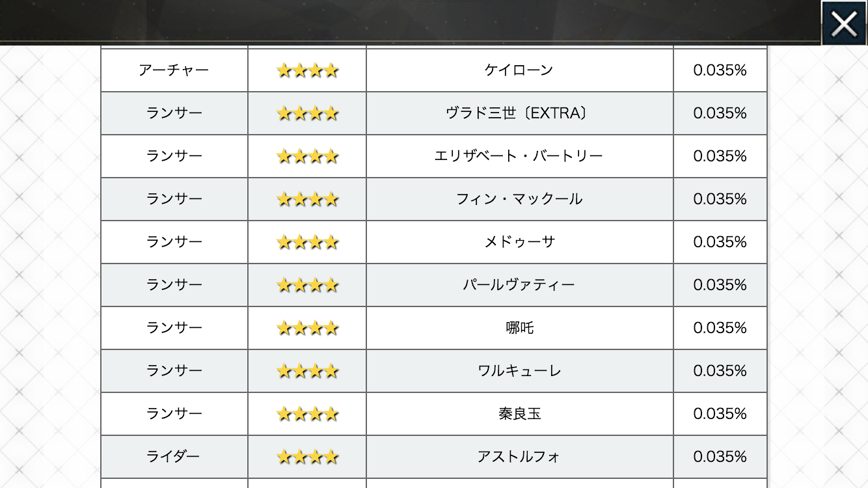
Task: Click the 0.035% rate for フィン・マックール
Action: [720, 199]
